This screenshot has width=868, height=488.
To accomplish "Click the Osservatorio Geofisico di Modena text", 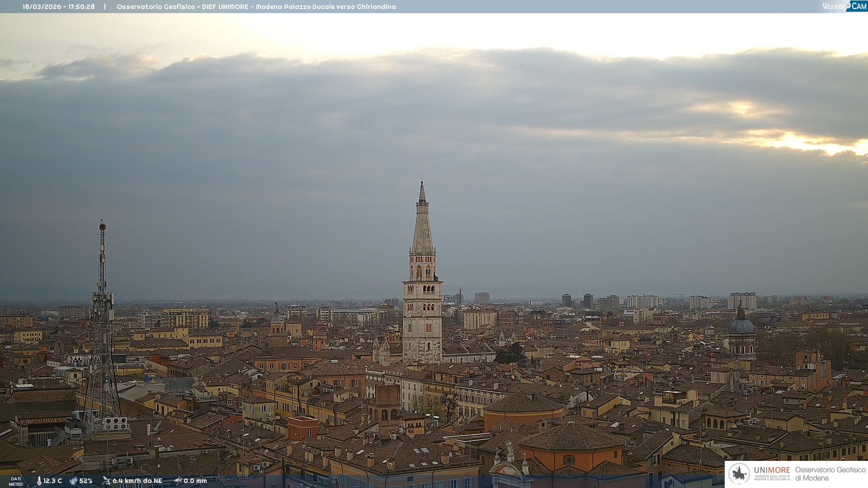I will pos(830,474).
